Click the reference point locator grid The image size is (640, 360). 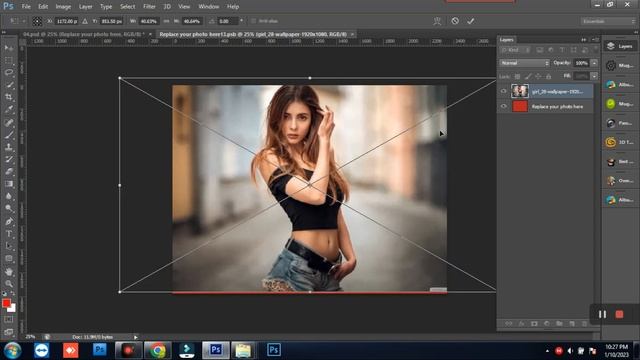click(37, 21)
